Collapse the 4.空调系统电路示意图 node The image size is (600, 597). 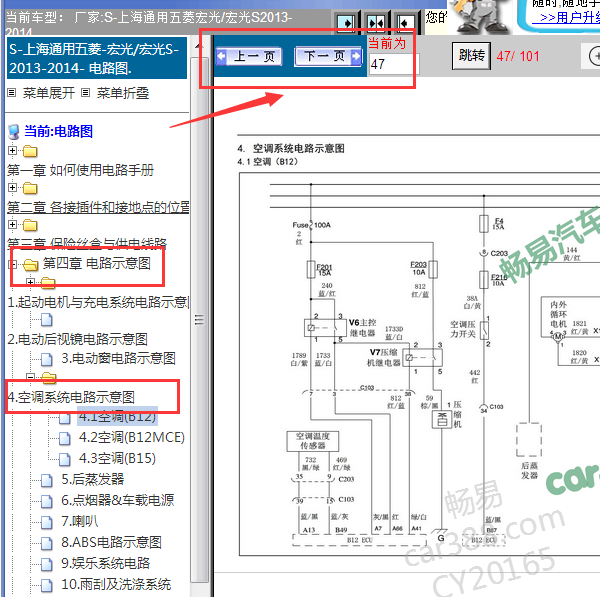pos(30,377)
